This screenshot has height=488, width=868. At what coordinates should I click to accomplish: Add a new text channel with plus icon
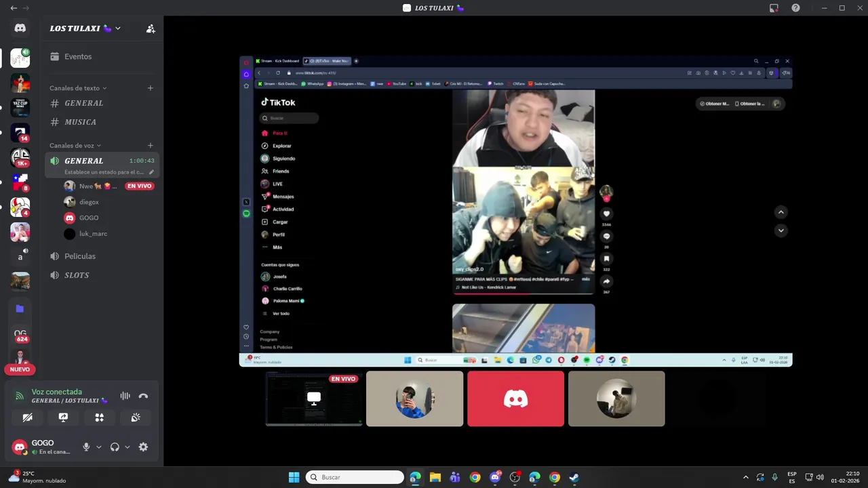click(x=151, y=88)
